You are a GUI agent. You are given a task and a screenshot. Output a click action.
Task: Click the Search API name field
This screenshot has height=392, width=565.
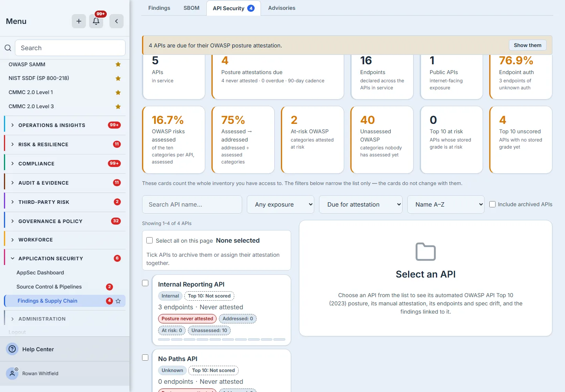(x=192, y=205)
